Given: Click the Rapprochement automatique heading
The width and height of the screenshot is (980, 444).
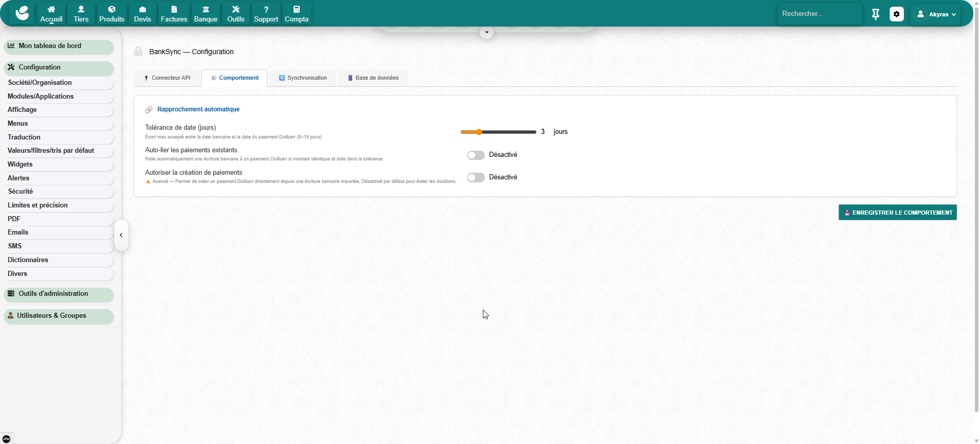Looking at the screenshot, I should [198, 109].
